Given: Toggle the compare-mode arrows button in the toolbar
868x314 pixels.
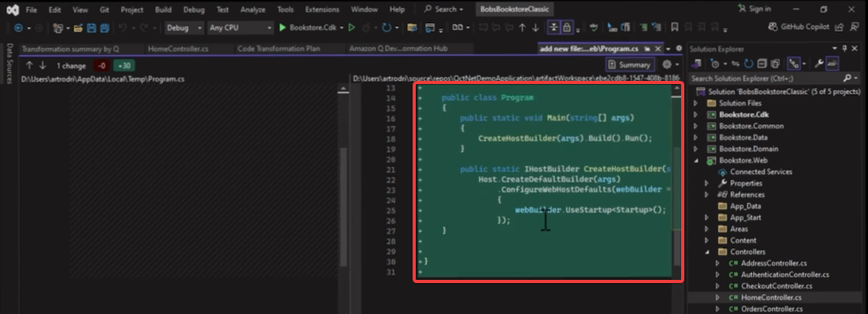Looking at the screenshot, I should (553, 28).
